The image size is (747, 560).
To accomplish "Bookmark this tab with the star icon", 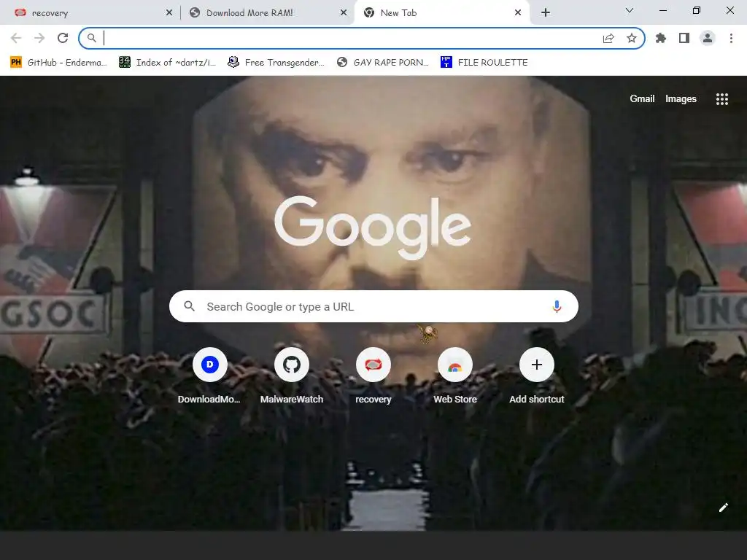I will 632,38.
